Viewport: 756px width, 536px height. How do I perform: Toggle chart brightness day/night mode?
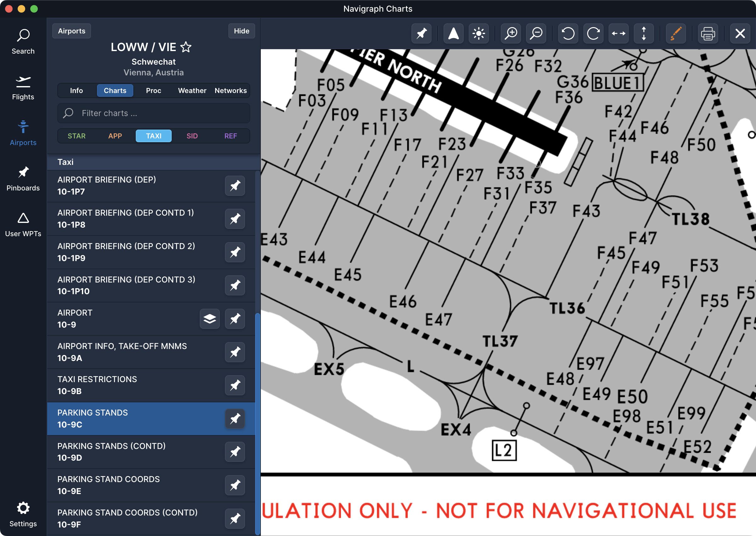pyautogui.click(x=479, y=33)
